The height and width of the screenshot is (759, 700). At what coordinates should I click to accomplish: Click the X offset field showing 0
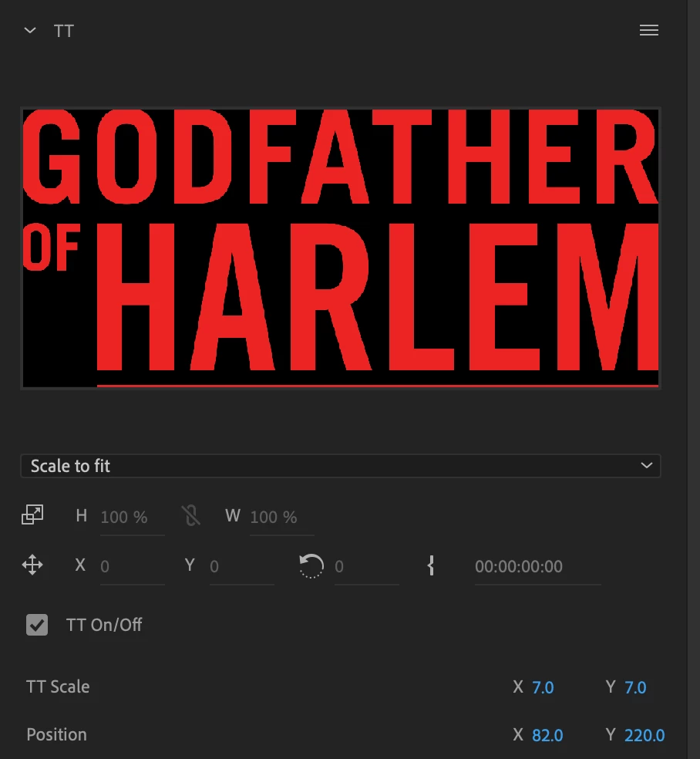tap(132, 566)
